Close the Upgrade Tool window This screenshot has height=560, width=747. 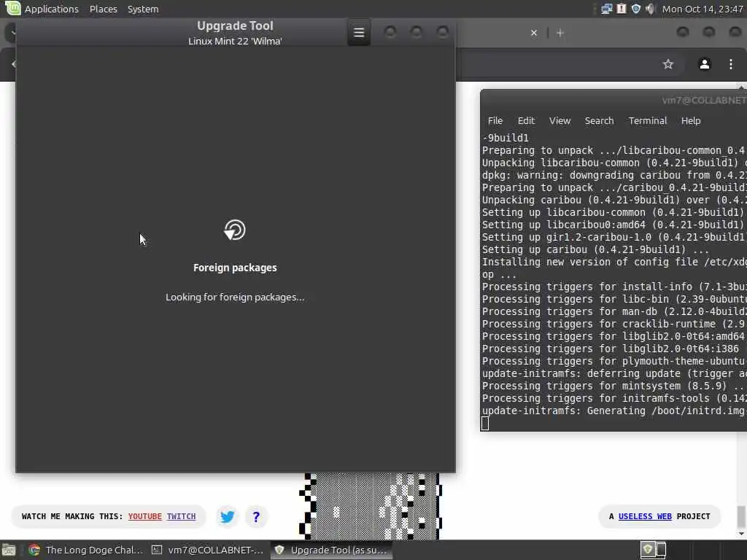[x=443, y=32]
